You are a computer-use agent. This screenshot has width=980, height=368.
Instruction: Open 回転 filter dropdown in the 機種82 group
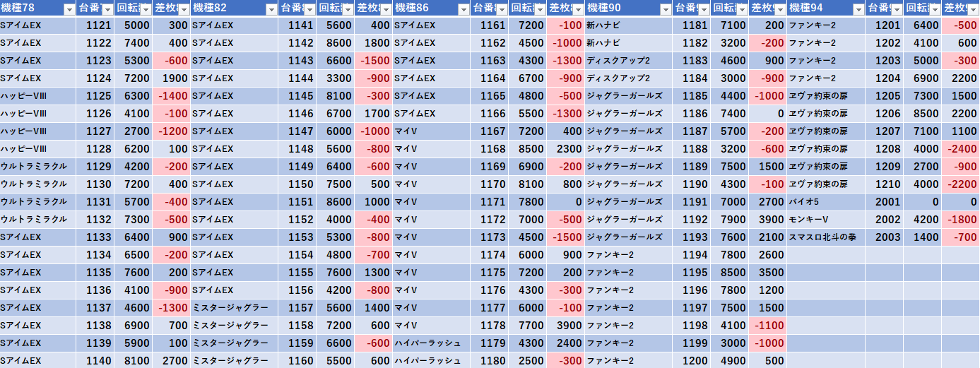click(x=348, y=9)
